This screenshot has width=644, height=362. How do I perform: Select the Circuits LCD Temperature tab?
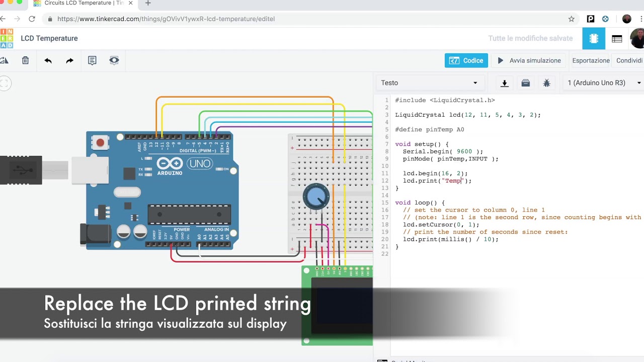83,4
